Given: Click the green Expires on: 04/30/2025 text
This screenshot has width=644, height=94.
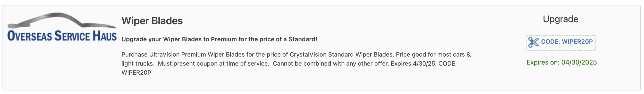Looking at the screenshot, I should 562,62.
